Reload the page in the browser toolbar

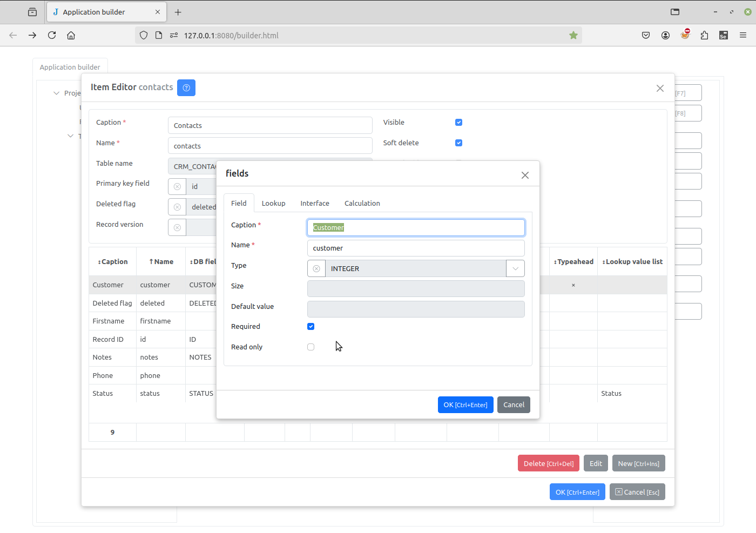tap(52, 36)
